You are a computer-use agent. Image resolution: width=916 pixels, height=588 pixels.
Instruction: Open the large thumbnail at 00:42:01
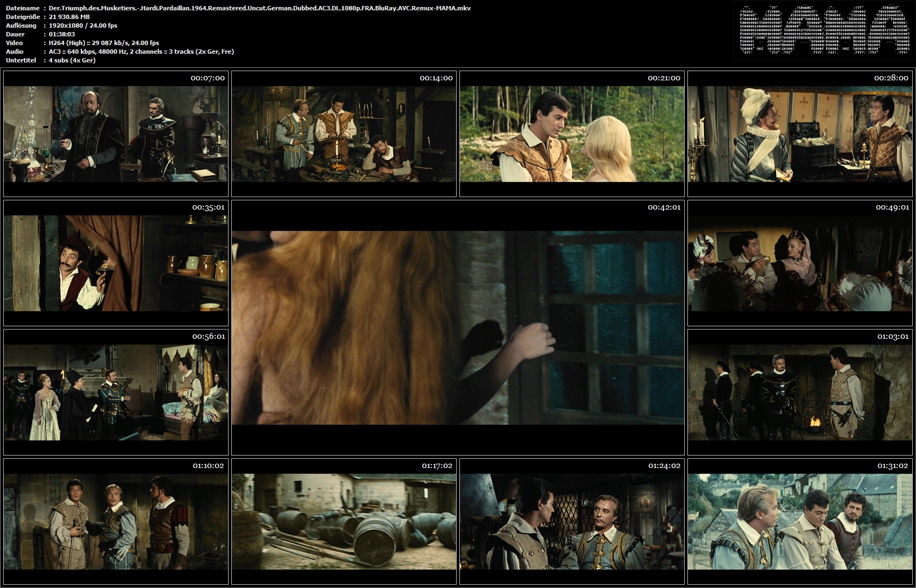pos(458,327)
